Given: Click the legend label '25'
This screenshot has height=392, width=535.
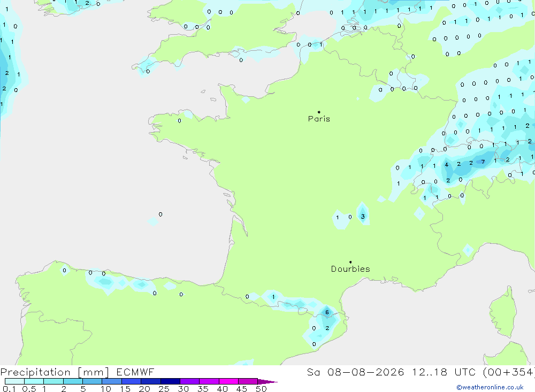Looking at the screenshot, I should tap(164, 389).
